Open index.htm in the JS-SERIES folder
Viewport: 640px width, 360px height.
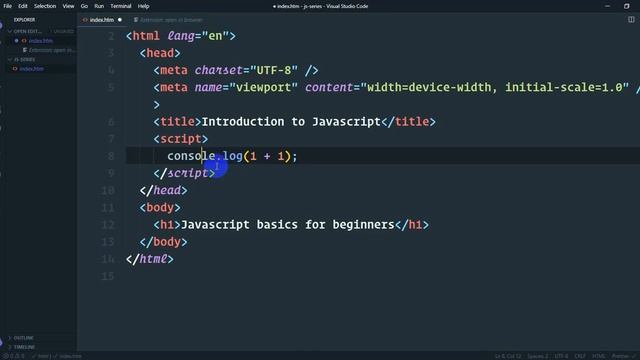32,69
